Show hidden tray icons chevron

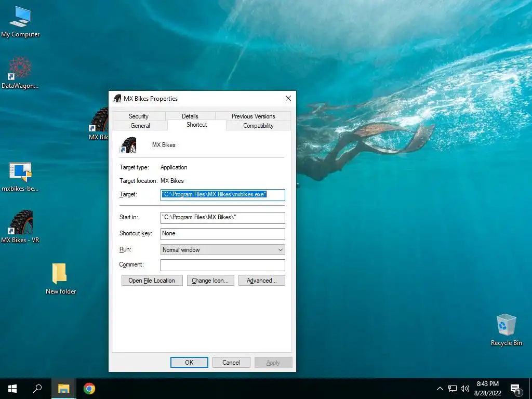(x=440, y=389)
